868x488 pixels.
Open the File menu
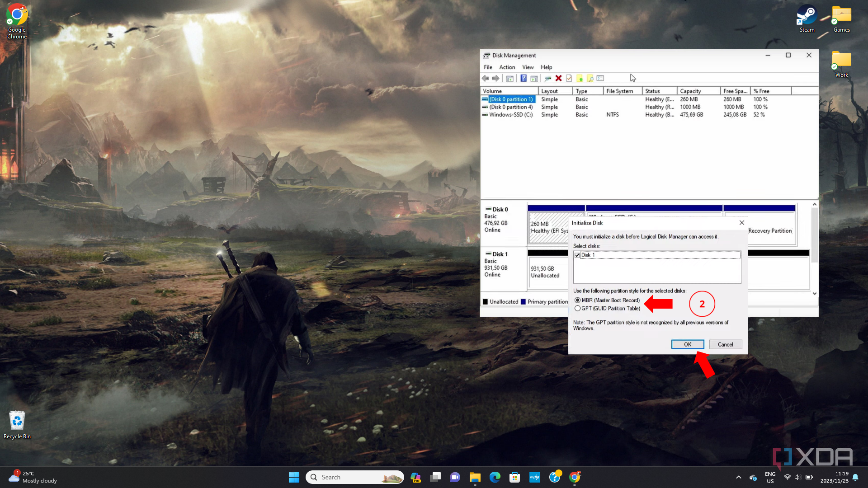click(488, 67)
